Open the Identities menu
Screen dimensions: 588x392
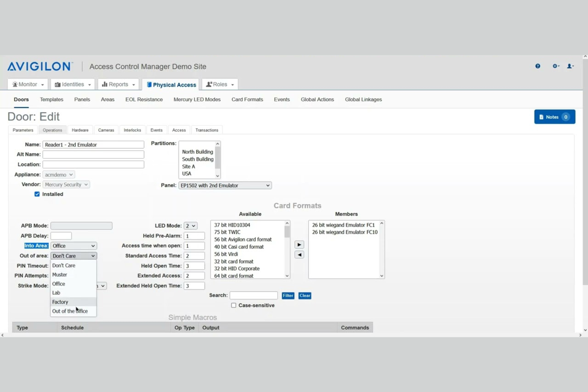point(73,84)
